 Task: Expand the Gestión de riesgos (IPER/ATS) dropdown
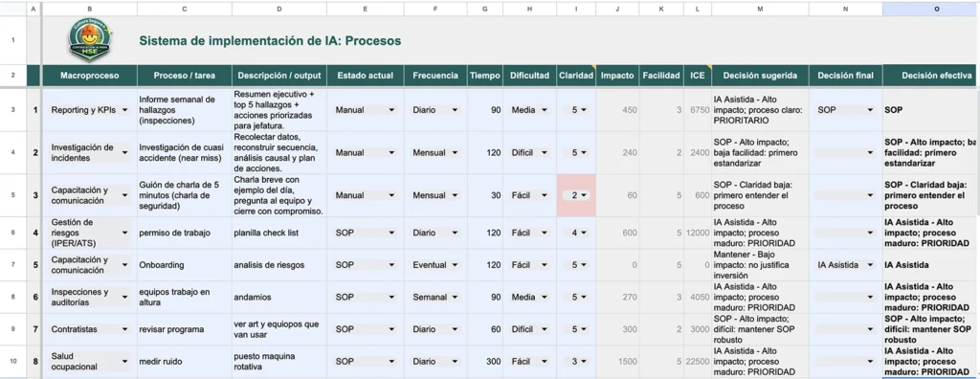(x=125, y=233)
